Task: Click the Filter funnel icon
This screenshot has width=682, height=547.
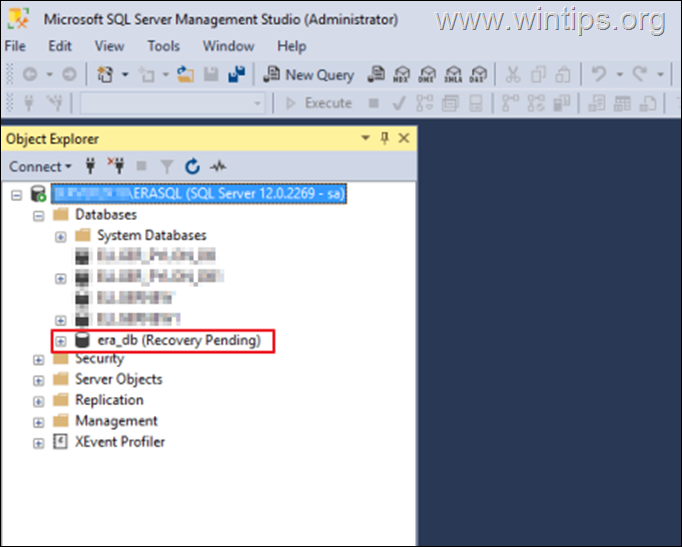Action: click(167, 167)
